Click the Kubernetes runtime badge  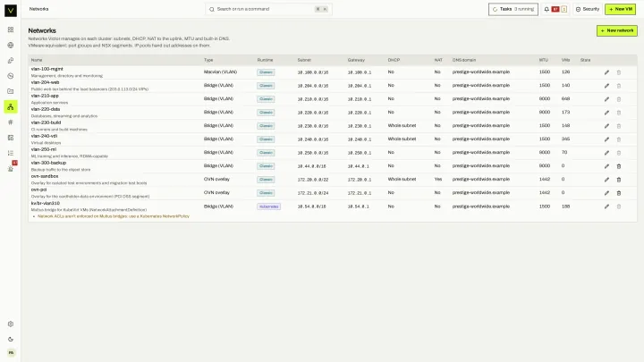point(268,206)
